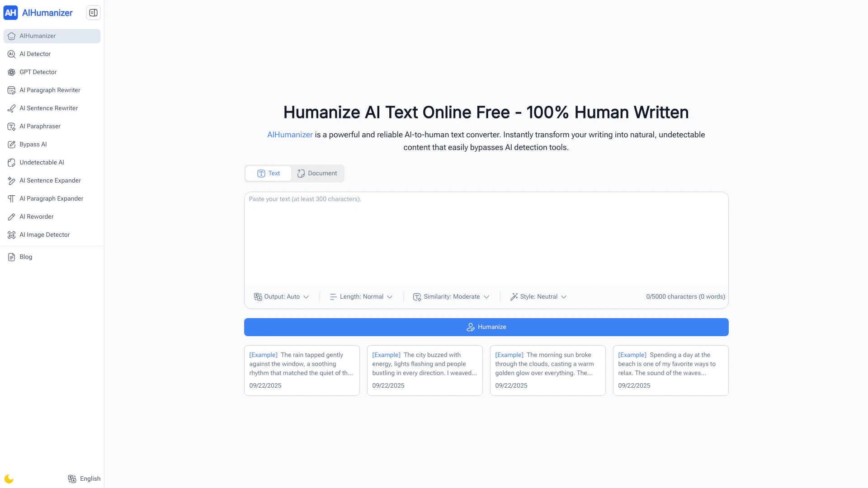Click the Undetectable AI icon

coord(11,163)
